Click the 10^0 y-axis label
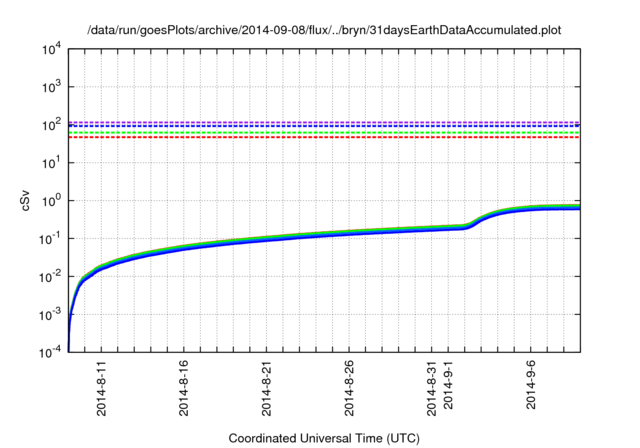 pyautogui.click(x=51, y=200)
